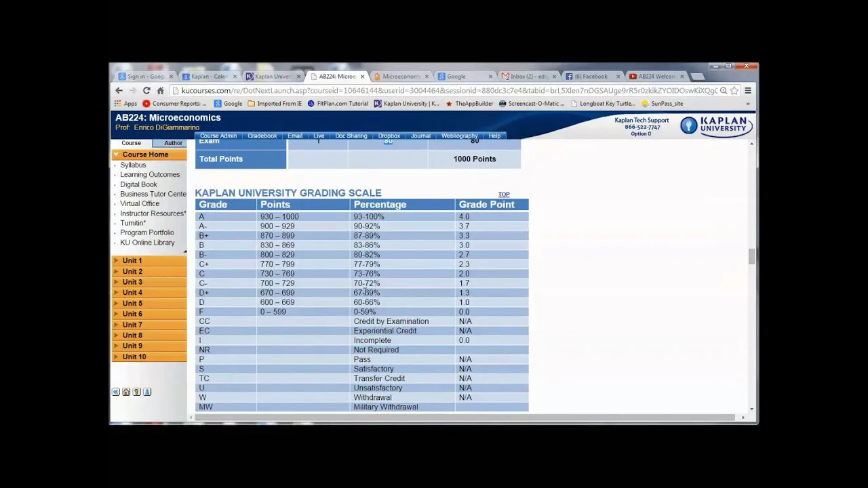Open the Gradebook menu item

[x=262, y=136]
